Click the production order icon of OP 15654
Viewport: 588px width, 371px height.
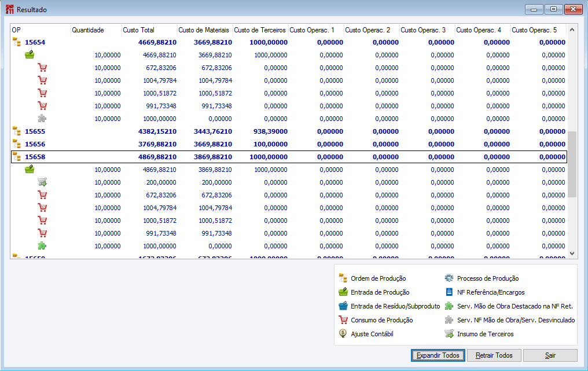[x=17, y=42]
